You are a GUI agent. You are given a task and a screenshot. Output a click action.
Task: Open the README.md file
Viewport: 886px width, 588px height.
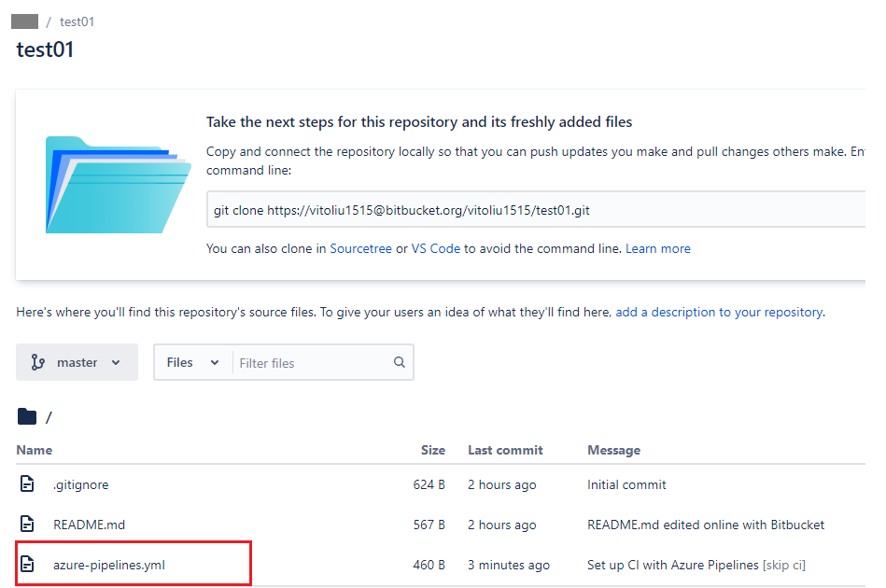(x=89, y=525)
